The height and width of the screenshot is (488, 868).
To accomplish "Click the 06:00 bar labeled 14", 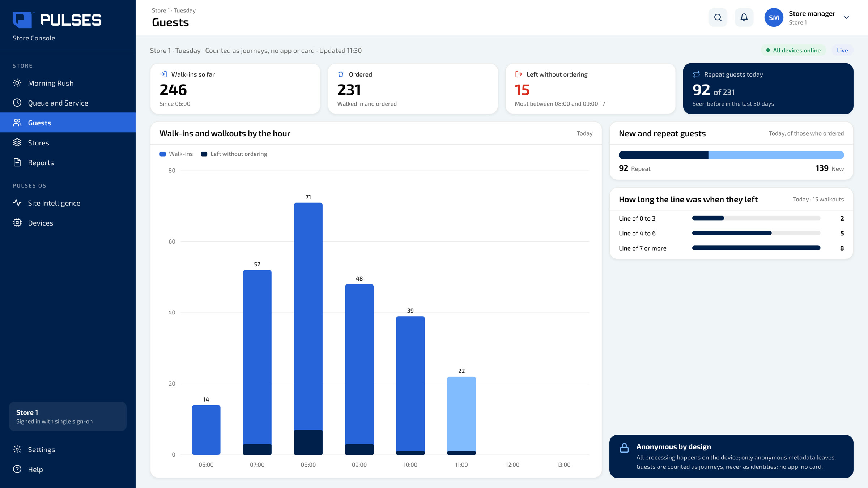I will [x=206, y=430].
